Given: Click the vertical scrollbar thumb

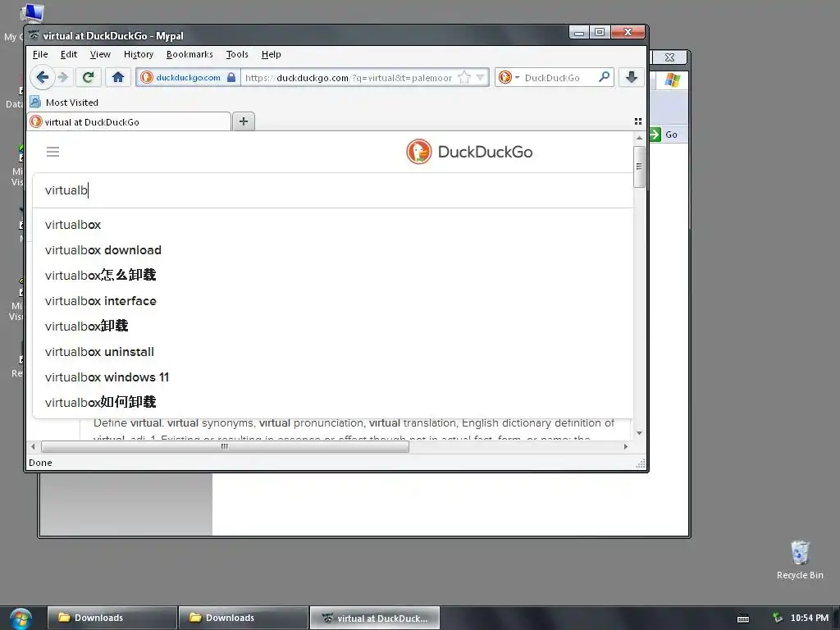Looking at the screenshot, I should [639, 167].
